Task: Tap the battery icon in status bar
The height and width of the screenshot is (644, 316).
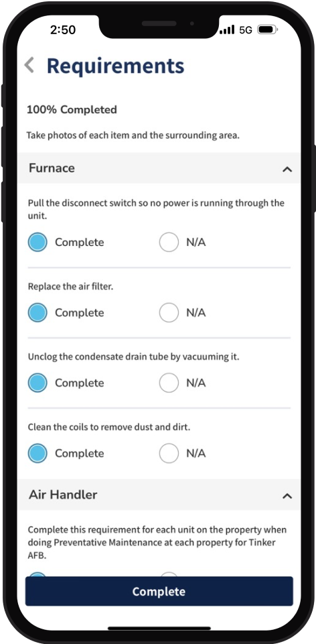Action: [268, 29]
